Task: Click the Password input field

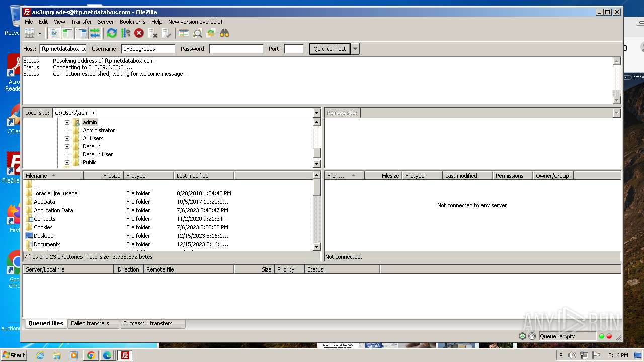Action: tap(236, 49)
